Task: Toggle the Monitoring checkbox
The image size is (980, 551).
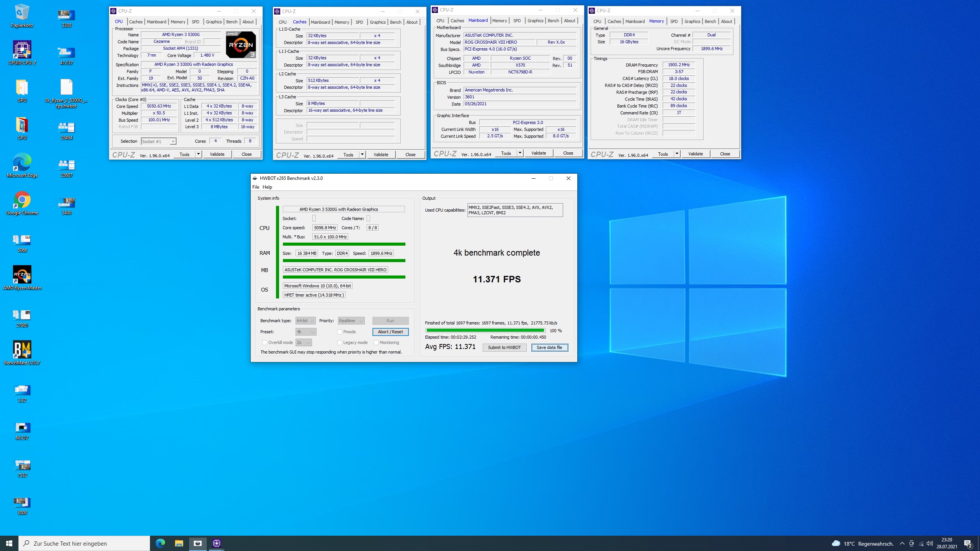Action: pos(376,342)
